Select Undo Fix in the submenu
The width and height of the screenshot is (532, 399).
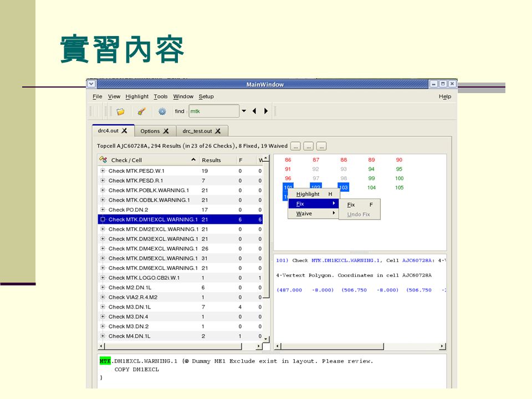click(x=360, y=214)
